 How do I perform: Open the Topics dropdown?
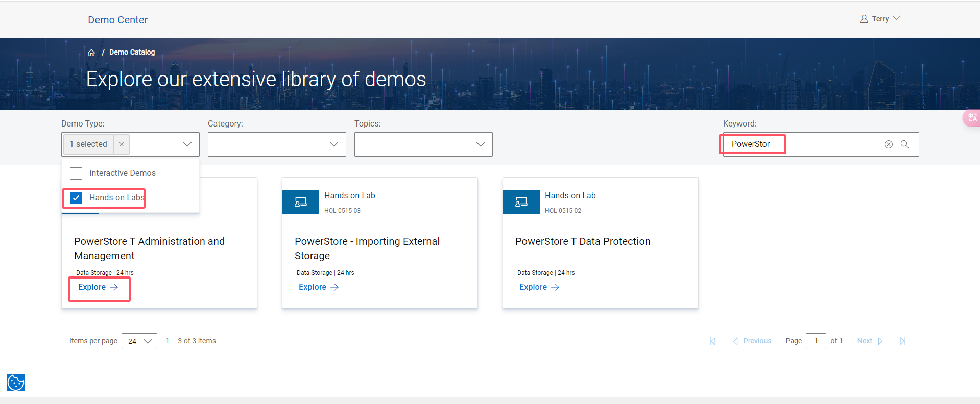point(423,144)
